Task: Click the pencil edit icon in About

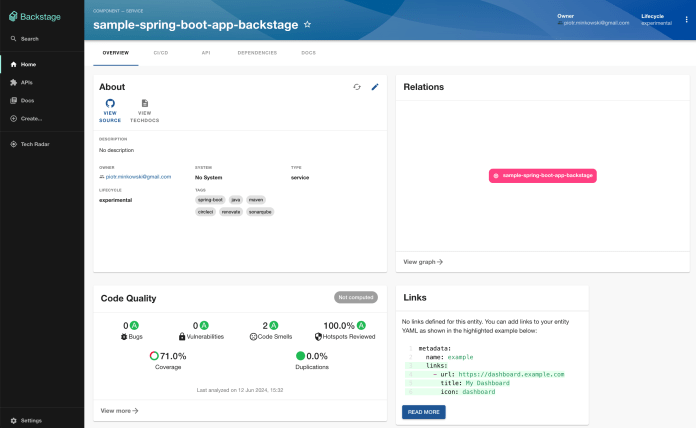Action: pos(375,87)
